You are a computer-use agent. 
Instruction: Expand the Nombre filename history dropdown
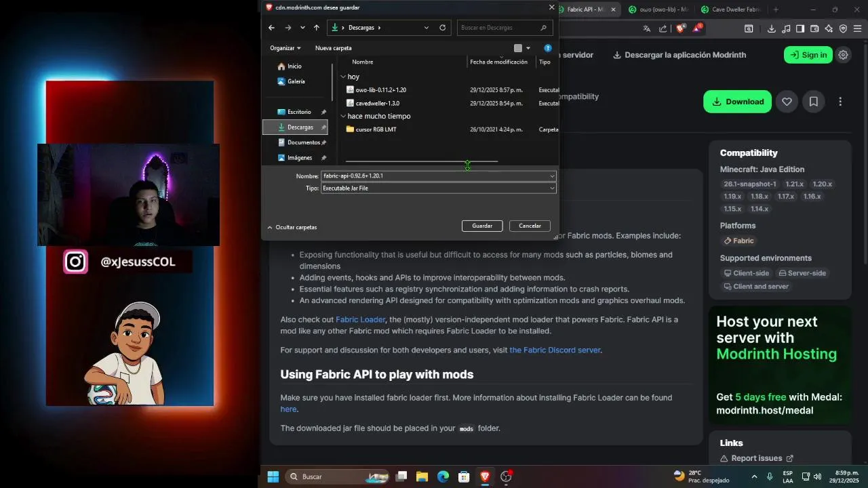[x=552, y=176]
